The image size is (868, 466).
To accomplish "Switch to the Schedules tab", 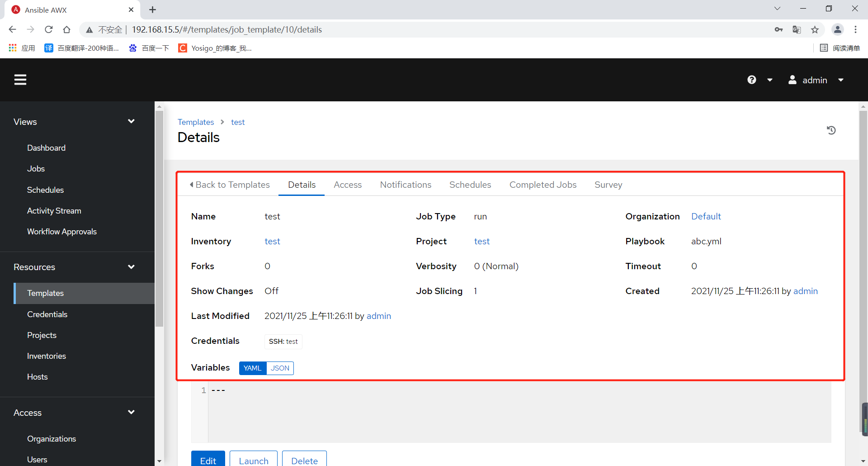I will [470, 185].
